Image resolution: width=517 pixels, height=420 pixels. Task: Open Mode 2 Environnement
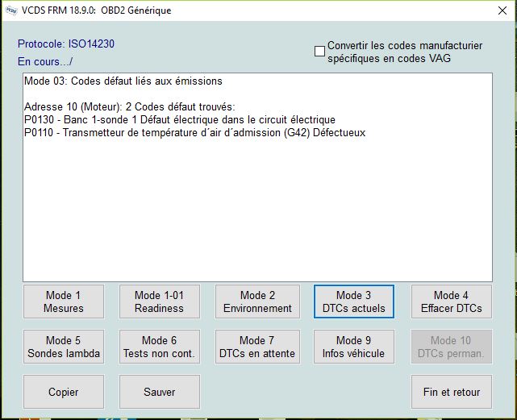[257, 301]
